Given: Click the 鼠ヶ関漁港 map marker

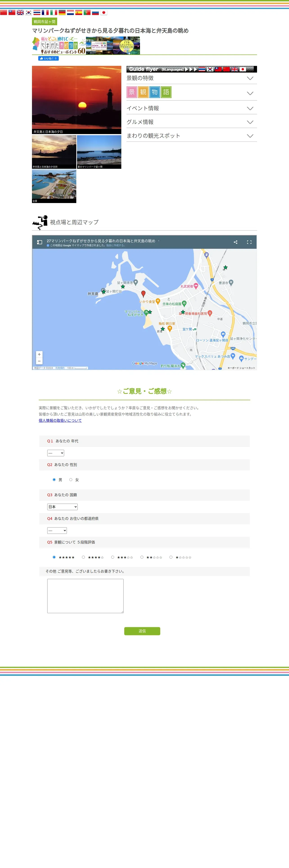Looking at the screenshot, I should point(135,282).
